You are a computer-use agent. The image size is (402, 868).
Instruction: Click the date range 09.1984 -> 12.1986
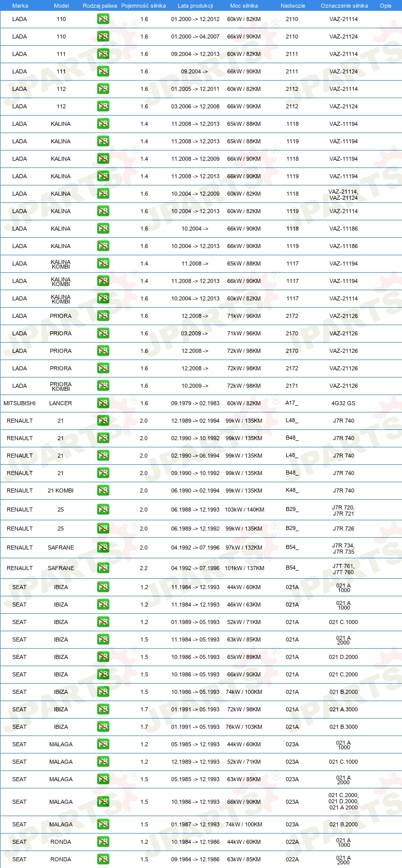pyautogui.click(x=195, y=859)
